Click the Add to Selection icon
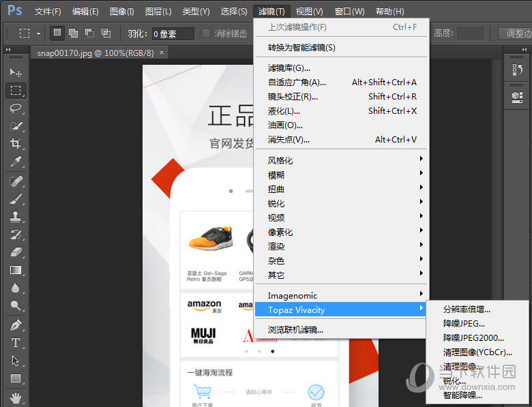 73,33
